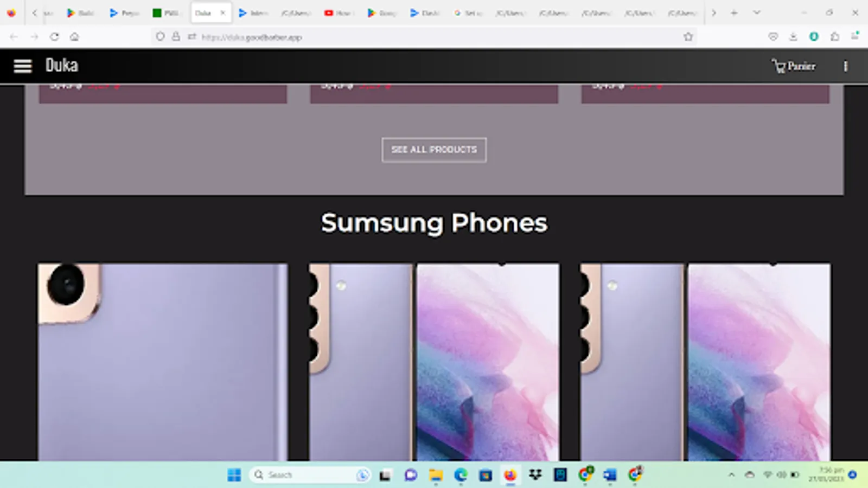Image resolution: width=868 pixels, height=488 pixels.
Task: Open the Panier shopping cart
Action: pos(794,66)
